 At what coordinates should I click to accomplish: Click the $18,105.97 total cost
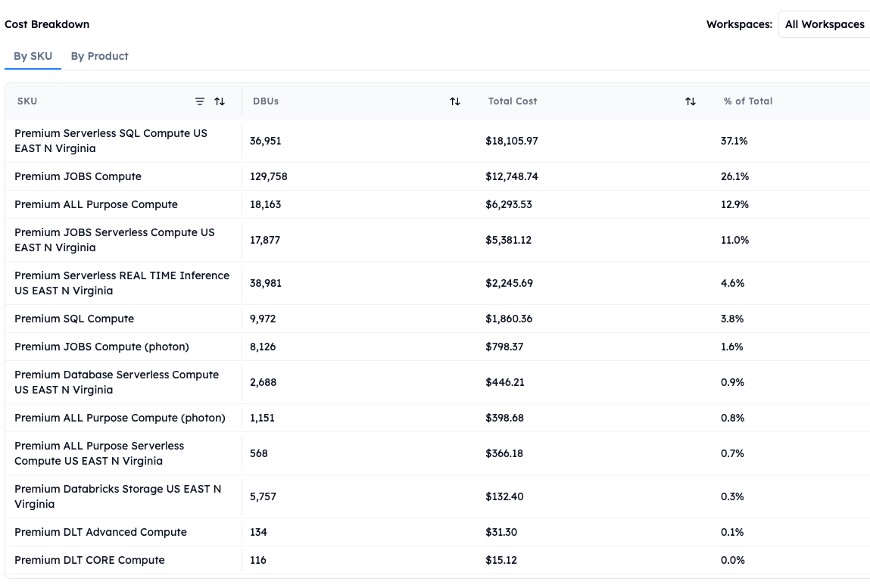pos(512,141)
